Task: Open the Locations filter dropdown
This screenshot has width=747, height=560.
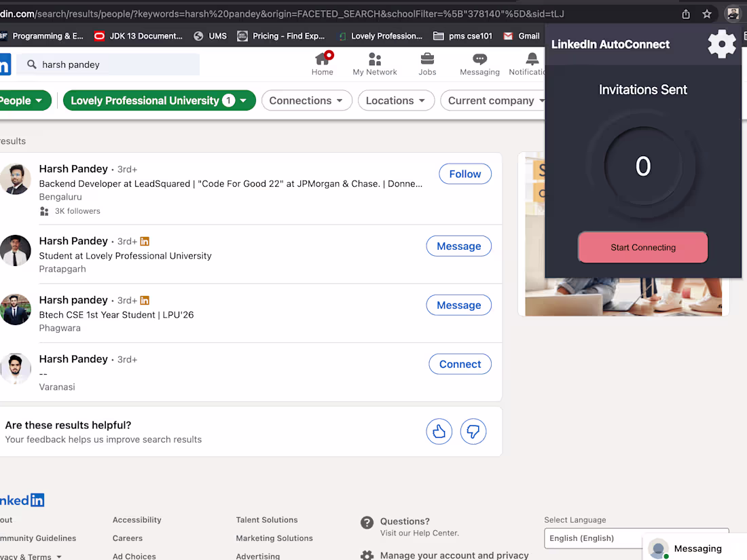Action: [x=396, y=100]
